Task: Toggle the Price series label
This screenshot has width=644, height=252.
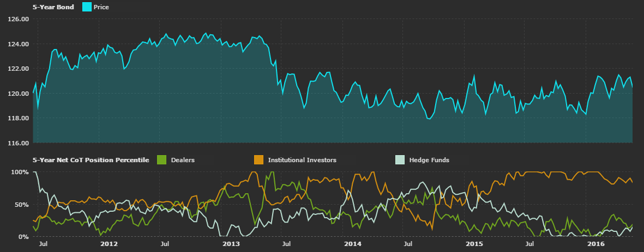Action: 101,7
